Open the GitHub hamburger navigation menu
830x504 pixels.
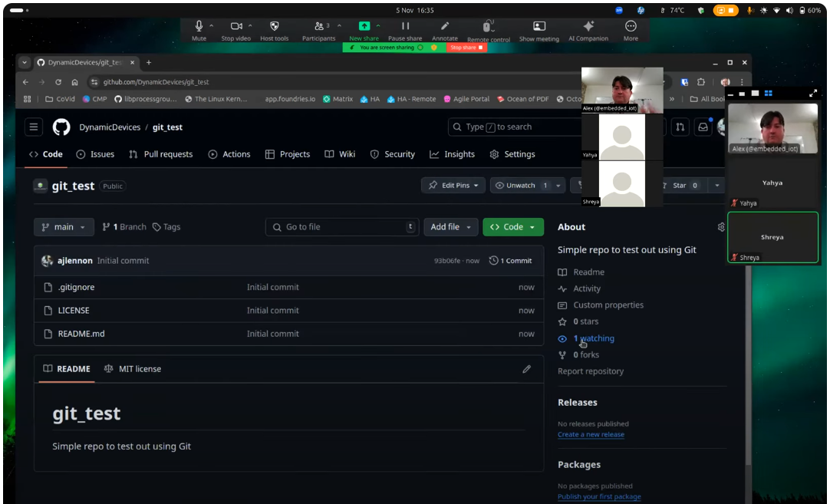click(33, 127)
